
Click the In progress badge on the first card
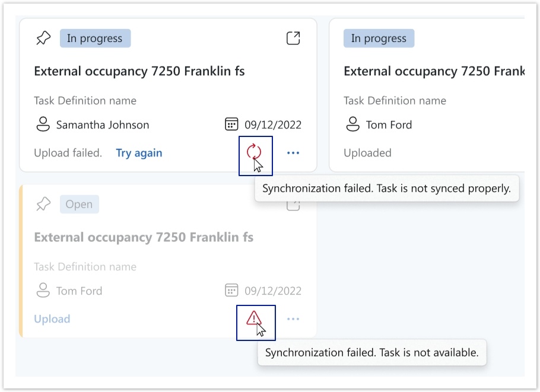(x=95, y=39)
